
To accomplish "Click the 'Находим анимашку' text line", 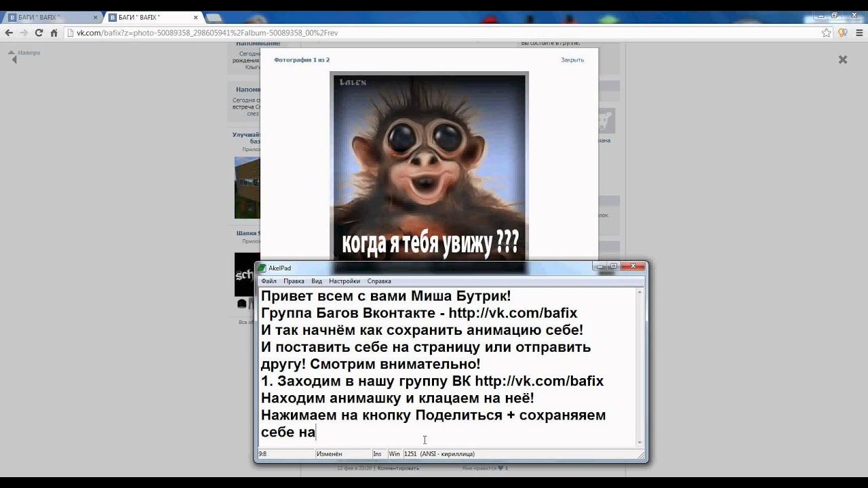I will pos(397,398).
